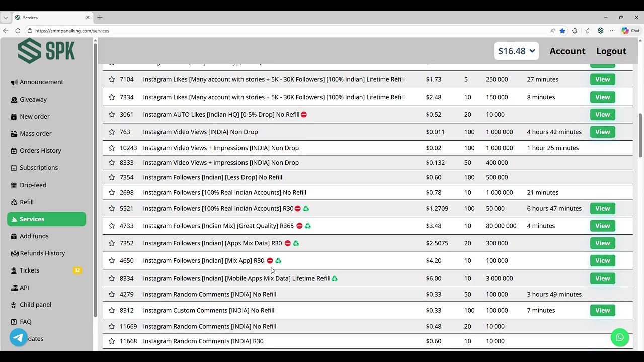This screenshot has height=362, width=644.
Task: Click the refill icon on service 4650
Action: tap(278, 261)
